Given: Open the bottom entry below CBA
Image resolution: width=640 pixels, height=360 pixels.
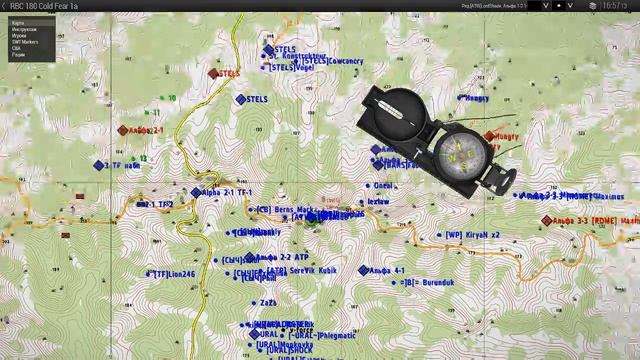Looking at the screenshot, I should pos(31,54).
